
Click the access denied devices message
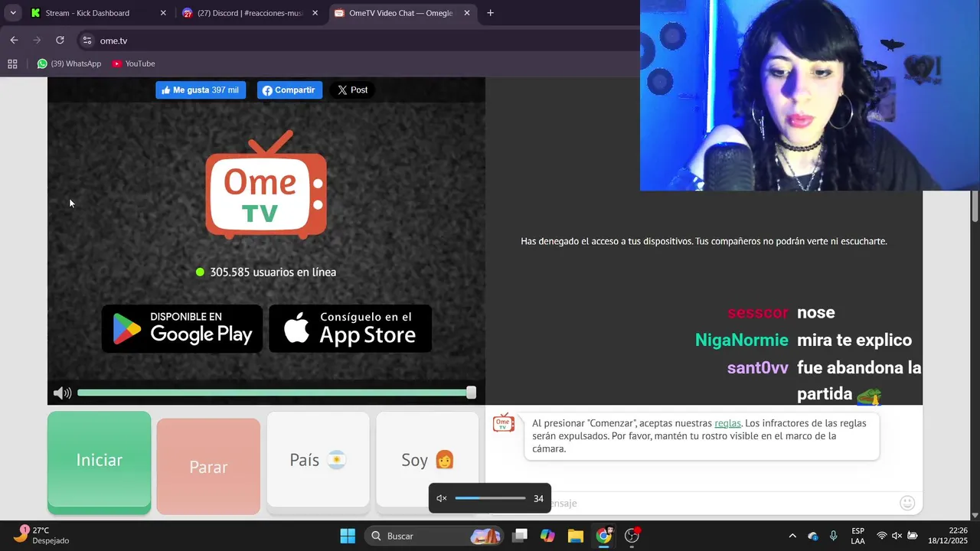point(704,241)
